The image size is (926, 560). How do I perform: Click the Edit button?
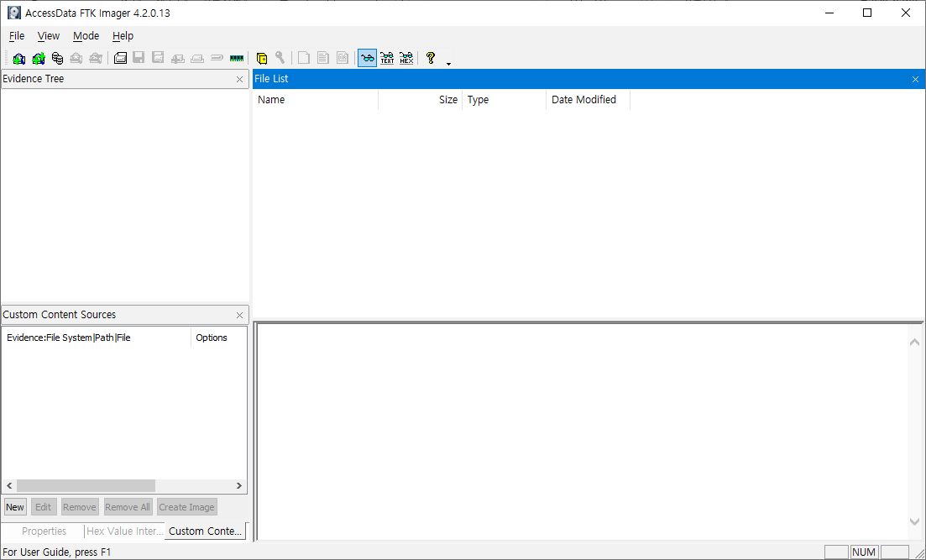click(x=43, y=507)
